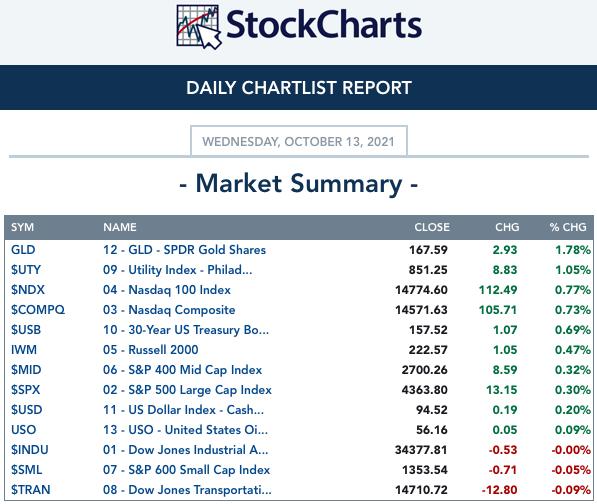This screenshot has width=597, height=504.
Task: Open the GLD SPDR Gold Shares chart
Action: tap(184, 250)
